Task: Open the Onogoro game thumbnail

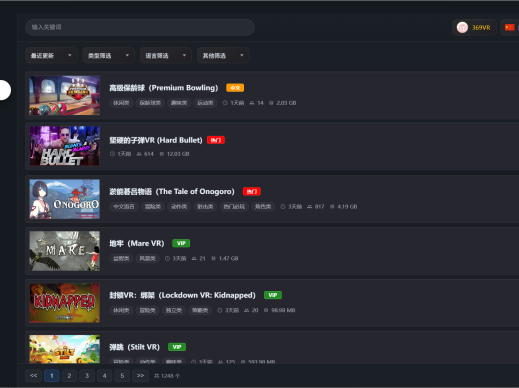Action: coord(64,199)
